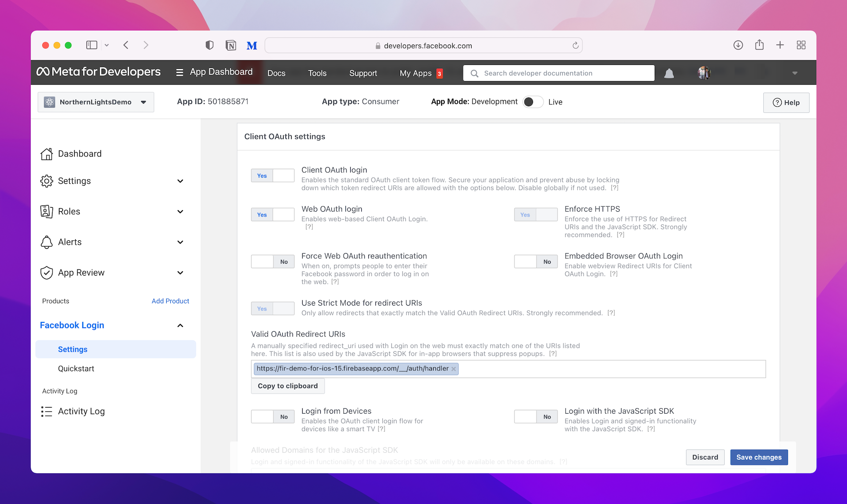Click the Search developer documentation field
This screenshot has width=847, height=504.
pyautogui.click(x=558, y=73)
